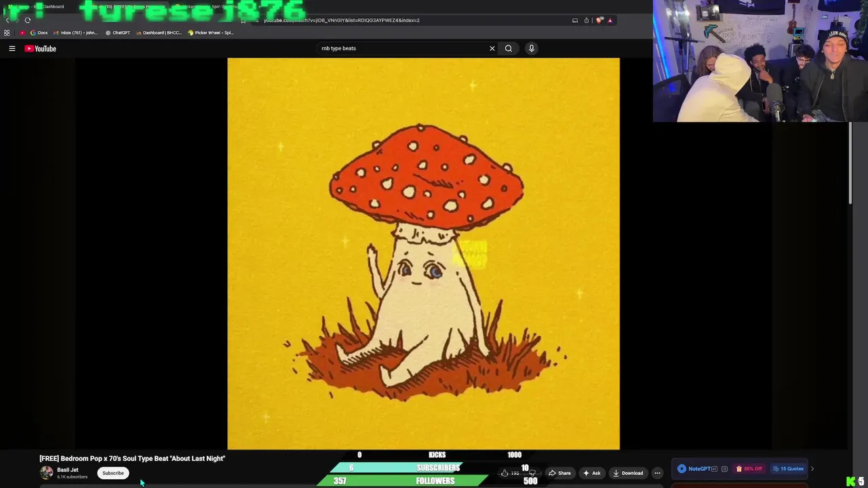Go back in the browser
868x488 pixels.
(7, 20)
